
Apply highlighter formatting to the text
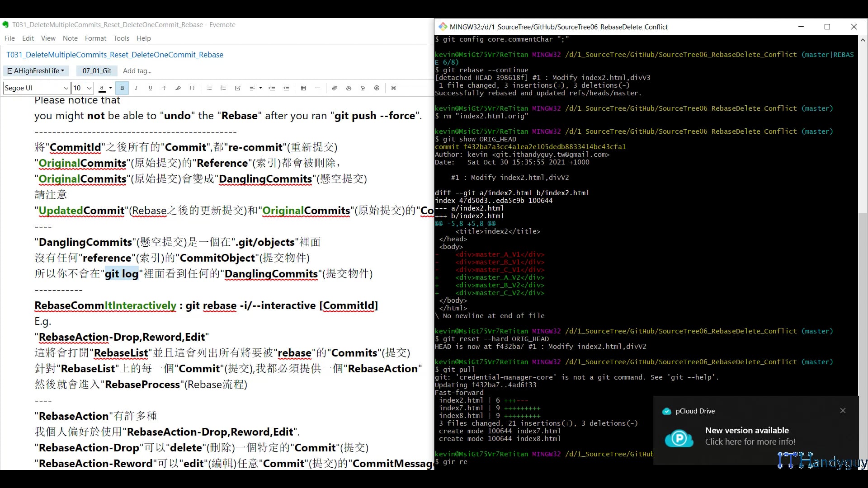tap(178, 88)
